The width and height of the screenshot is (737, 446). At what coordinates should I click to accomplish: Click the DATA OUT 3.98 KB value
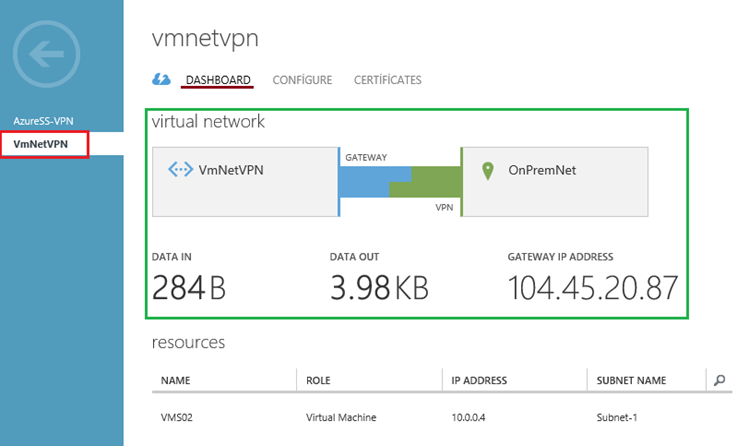click(x=379, y=288)
